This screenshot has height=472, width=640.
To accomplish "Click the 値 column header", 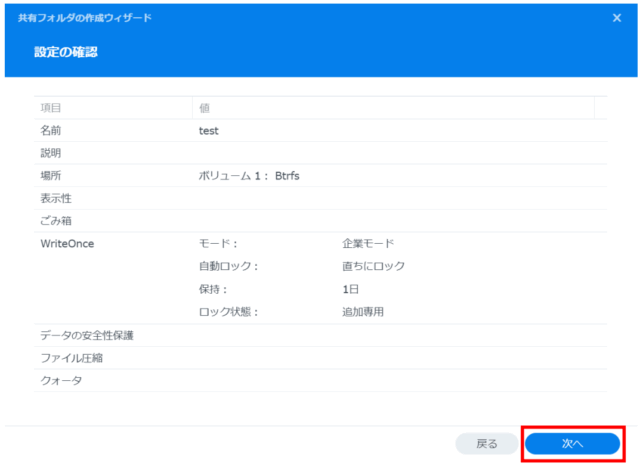I will (x=204, y=108).
